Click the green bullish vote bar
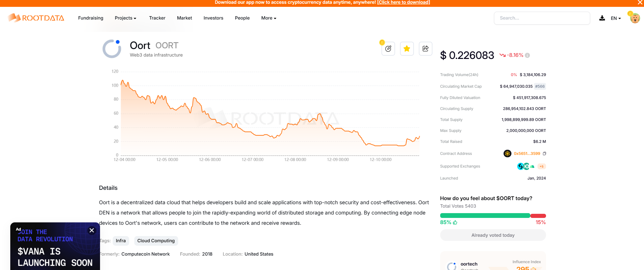 [x=485, y=216]
